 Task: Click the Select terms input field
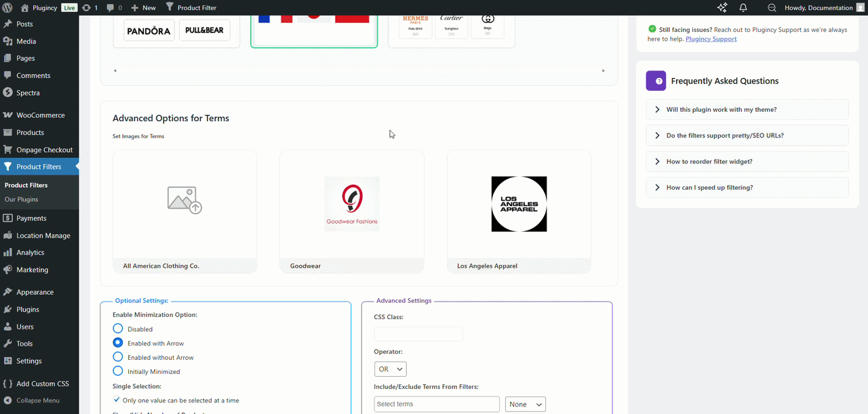tap(437, 405)
